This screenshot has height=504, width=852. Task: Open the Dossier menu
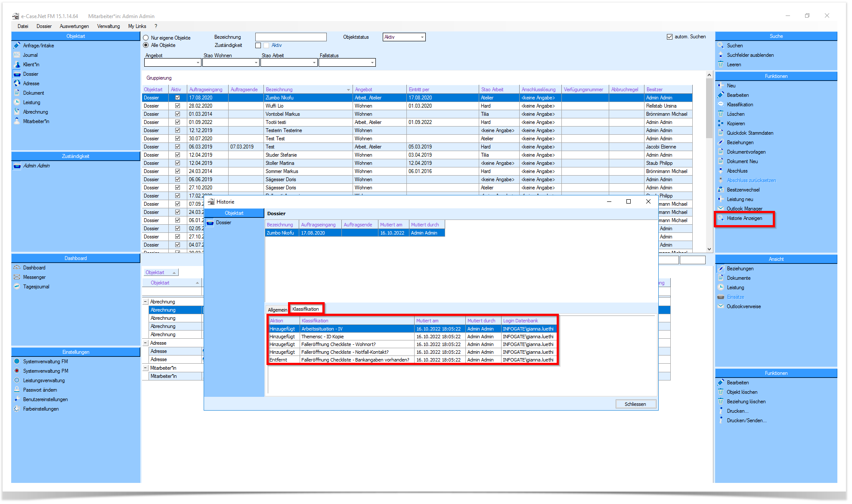(44, 26)
